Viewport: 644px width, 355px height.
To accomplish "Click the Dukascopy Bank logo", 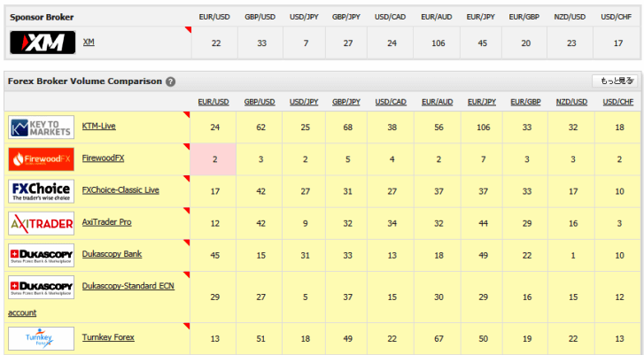I will point(41,255).
